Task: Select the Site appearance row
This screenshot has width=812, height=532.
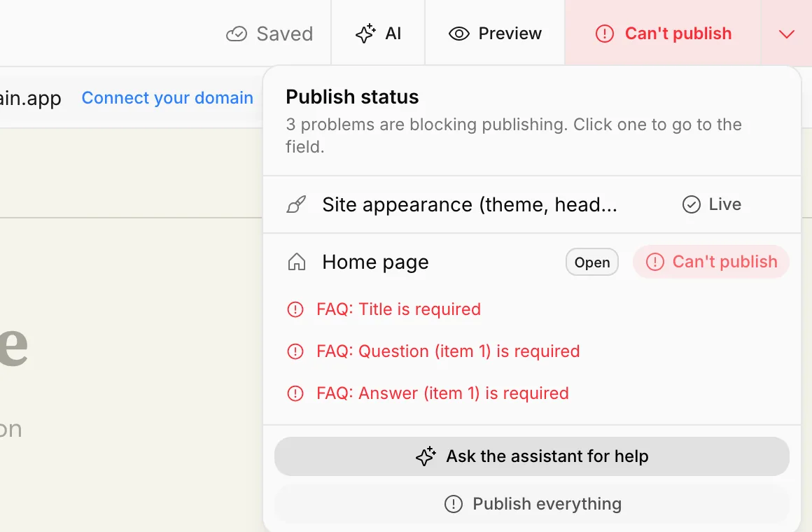Action: [x=532, y=204]
